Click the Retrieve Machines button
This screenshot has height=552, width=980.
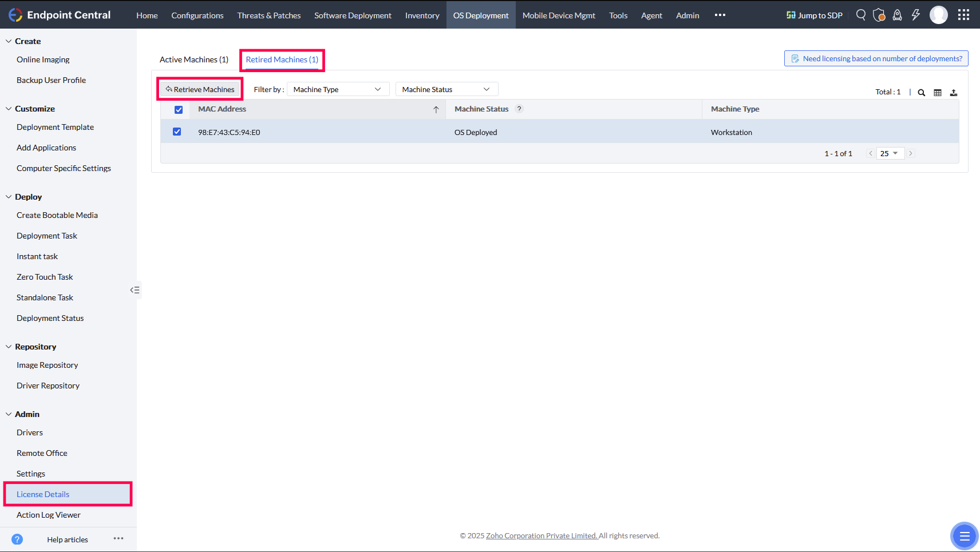pos(200,89)
